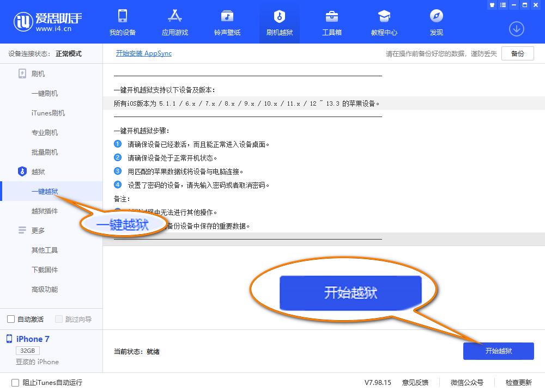Select the iPhone 7 device entry
The image size is (545, 392).
click(x=32, y=339)
